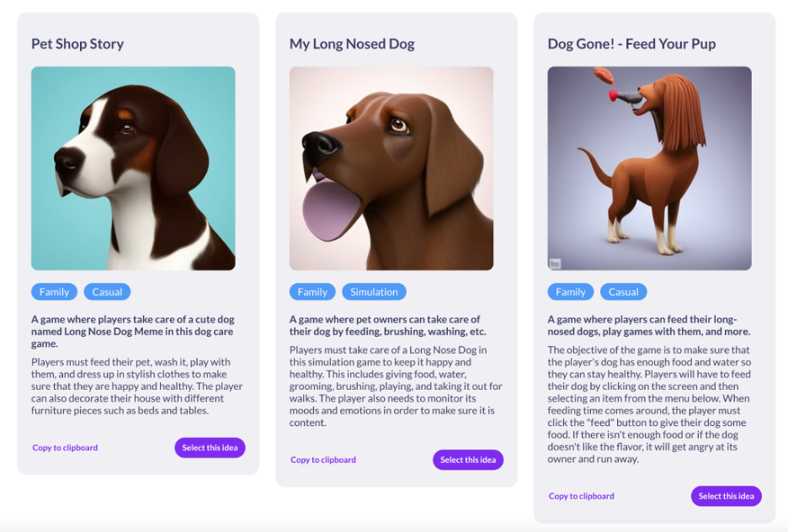Click the Dog Gone! game description text
The height and width of the screenshot is (532, 788).
(649, 404)
